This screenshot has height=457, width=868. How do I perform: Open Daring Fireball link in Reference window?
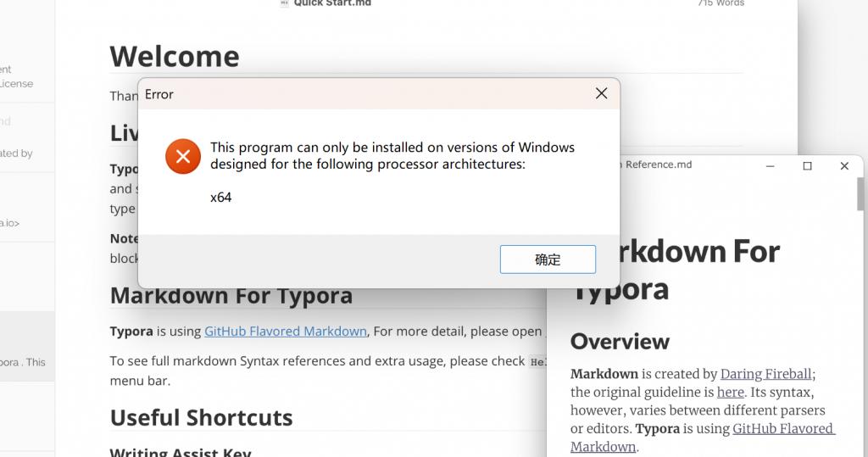coord(766,374)
